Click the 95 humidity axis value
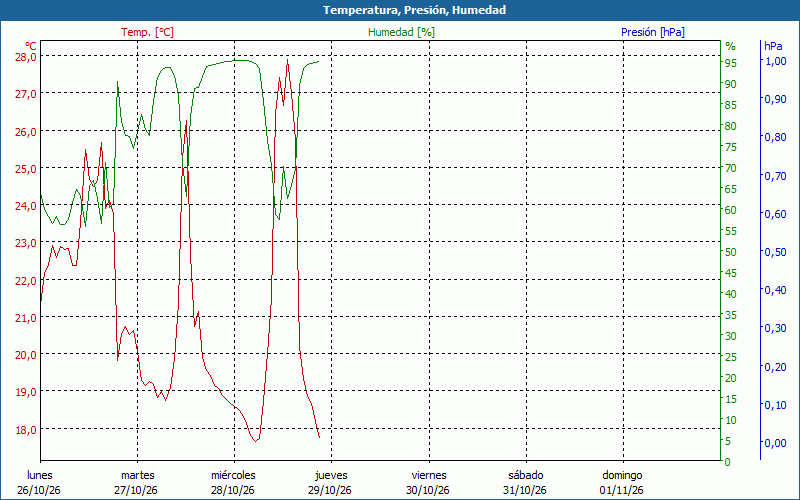The image size is (800, 500). (x=730, y=63)
